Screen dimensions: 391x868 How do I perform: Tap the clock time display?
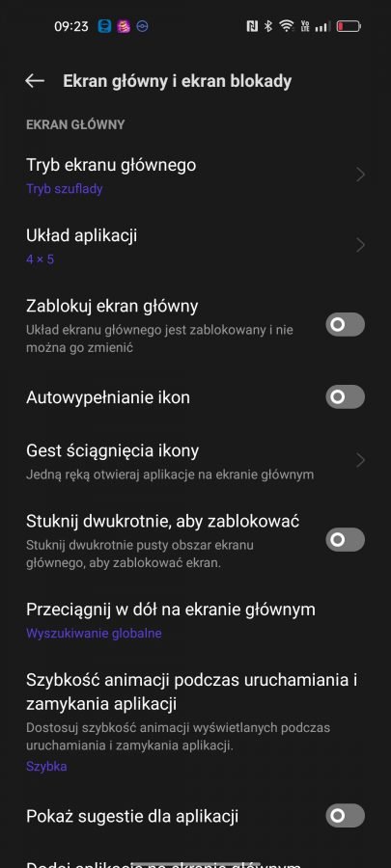(x=71, y=26)
